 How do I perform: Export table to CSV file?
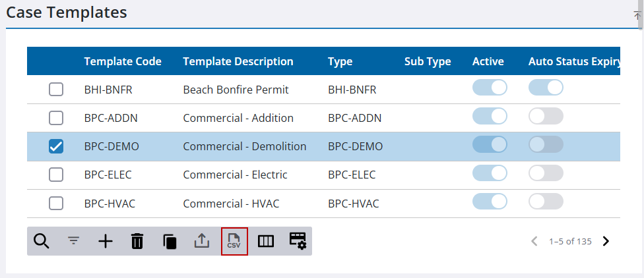click(234, 241)
